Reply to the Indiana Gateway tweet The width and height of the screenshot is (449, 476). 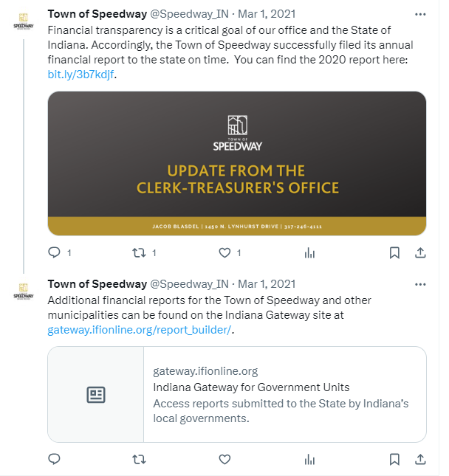pyautogui.click(x=55, y=459)
